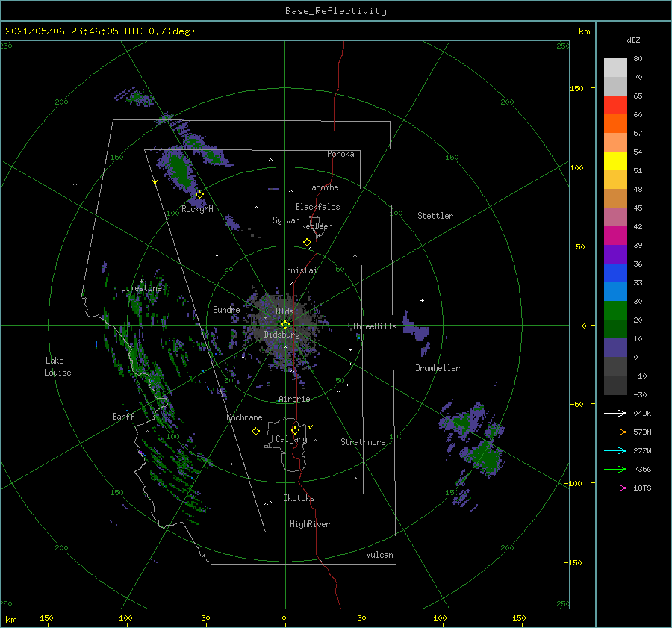Click the 04DK legend label
Viewport: 672px width, 628px height.
click(642, 413)
